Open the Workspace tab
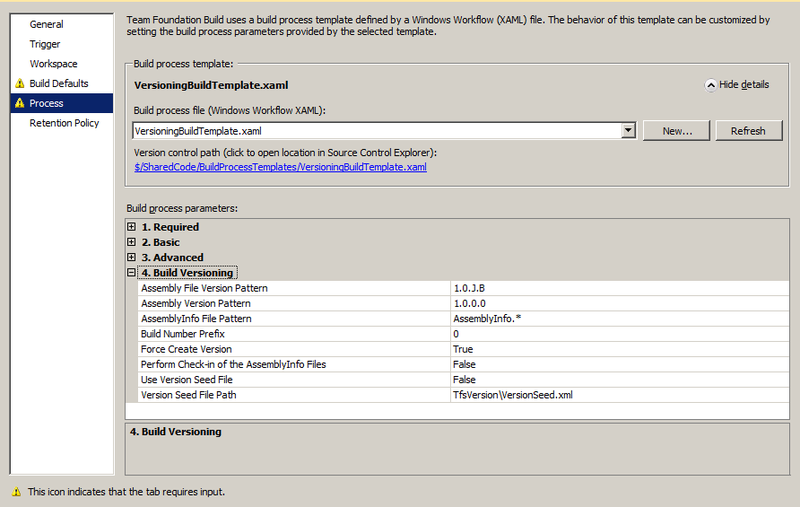The image size is (800, 507). pyautogui.click(x=54, y=64)
